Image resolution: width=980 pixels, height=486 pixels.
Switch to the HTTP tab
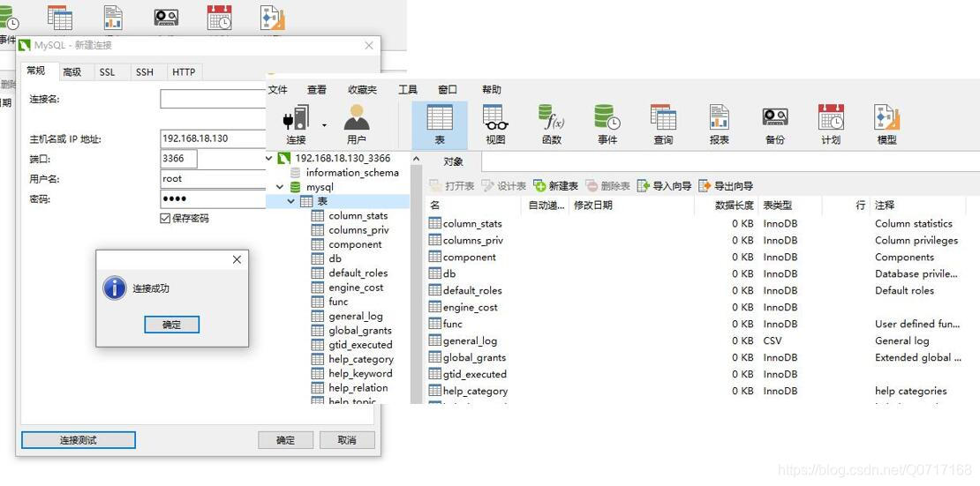click(x=184, y=71)
